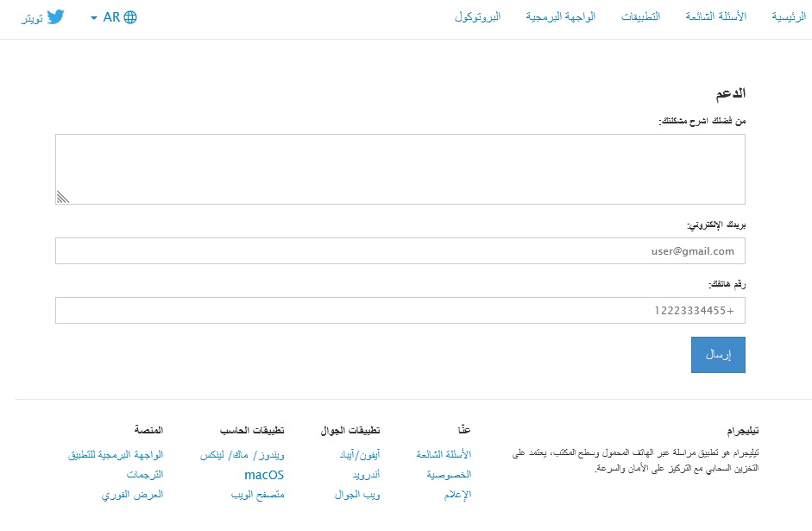Click the footer heading تطبيقات الحاسب

(x=252, y=431)
